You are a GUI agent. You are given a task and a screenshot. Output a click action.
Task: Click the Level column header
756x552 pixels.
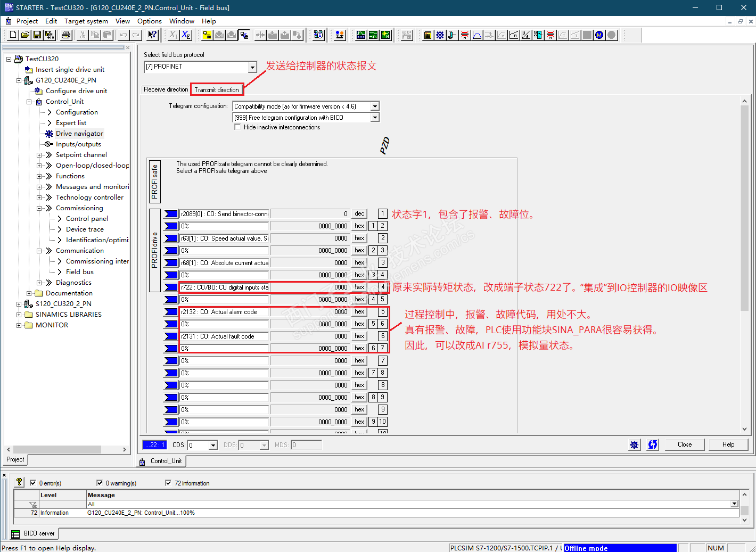click(x=62, y=495)
